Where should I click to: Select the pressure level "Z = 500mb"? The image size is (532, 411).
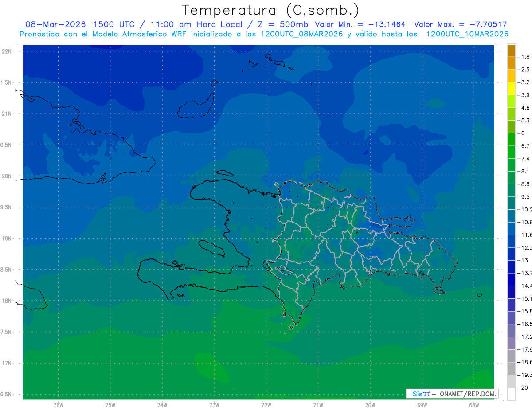coord(283,25)
